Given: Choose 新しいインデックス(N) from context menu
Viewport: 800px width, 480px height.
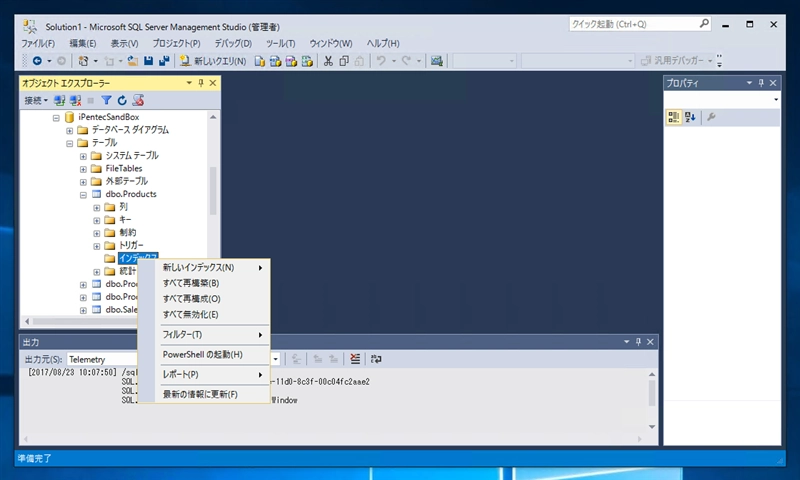Looking at the screenshot, I should (212, 267).
